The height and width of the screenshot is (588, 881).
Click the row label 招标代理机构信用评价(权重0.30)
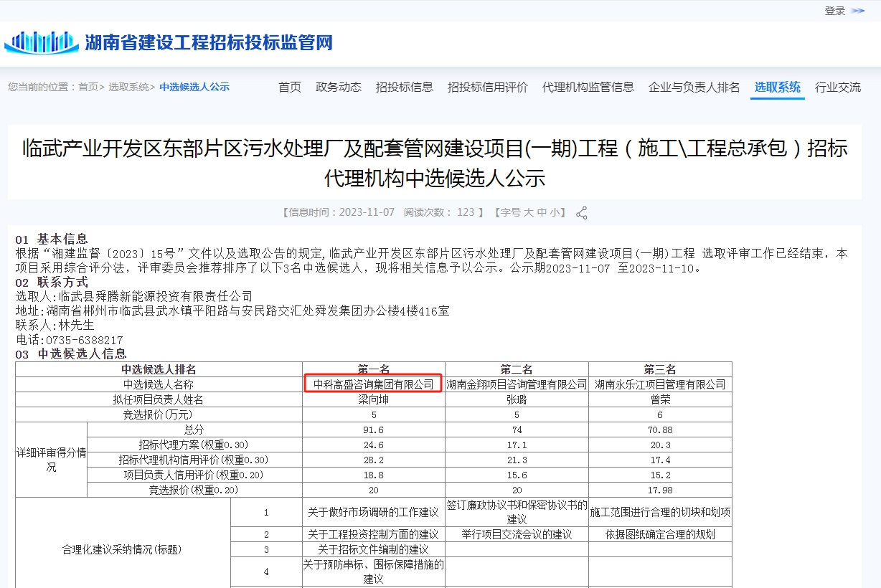[x=194, y=460]
